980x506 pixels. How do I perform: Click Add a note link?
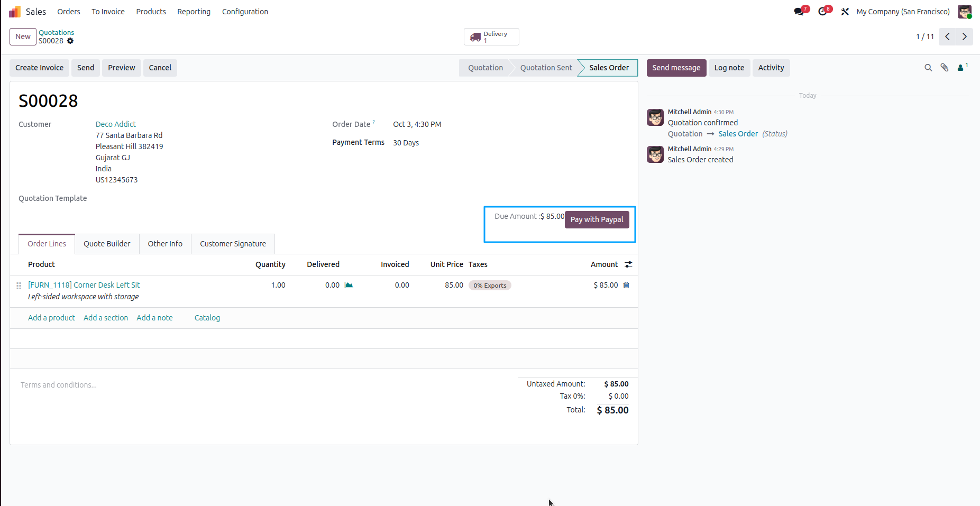(154, 318)
